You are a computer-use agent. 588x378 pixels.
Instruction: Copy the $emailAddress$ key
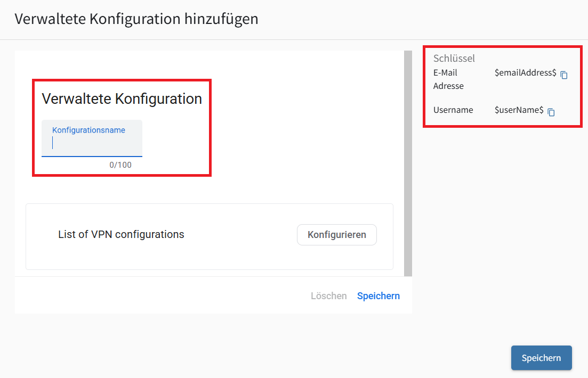tap(564, 75)
